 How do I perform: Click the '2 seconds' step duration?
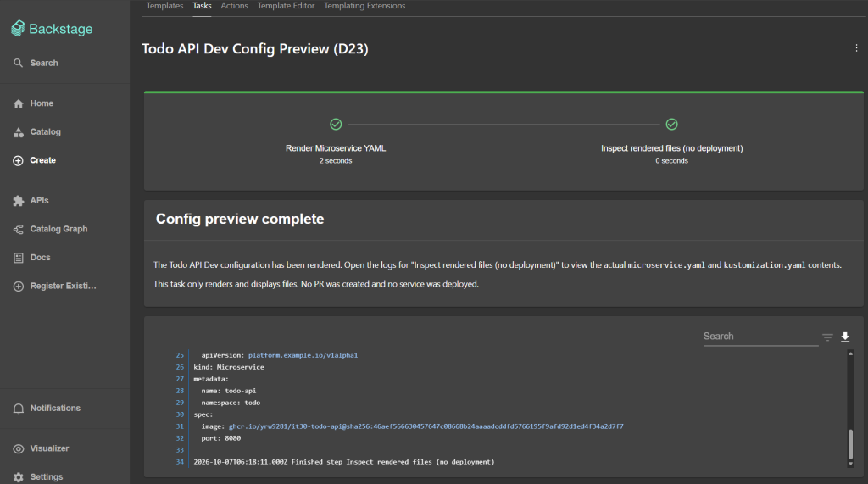336,161
